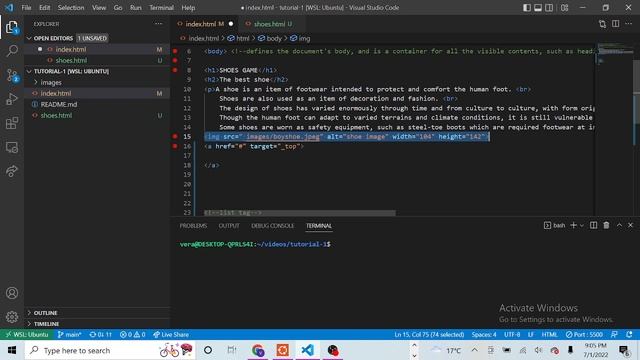Open the View menu
Viewport: 640px width, 360px height.
click(99, 8)
